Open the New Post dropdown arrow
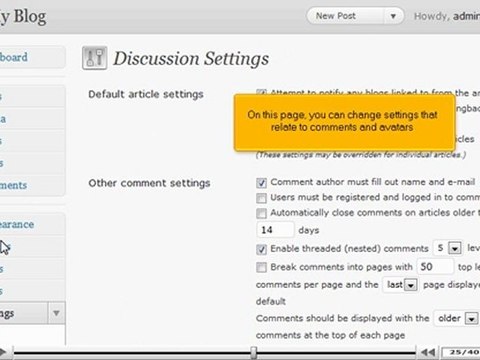This screenshot has width=480, height=360. pyautogui.click(x=393, y=16)
